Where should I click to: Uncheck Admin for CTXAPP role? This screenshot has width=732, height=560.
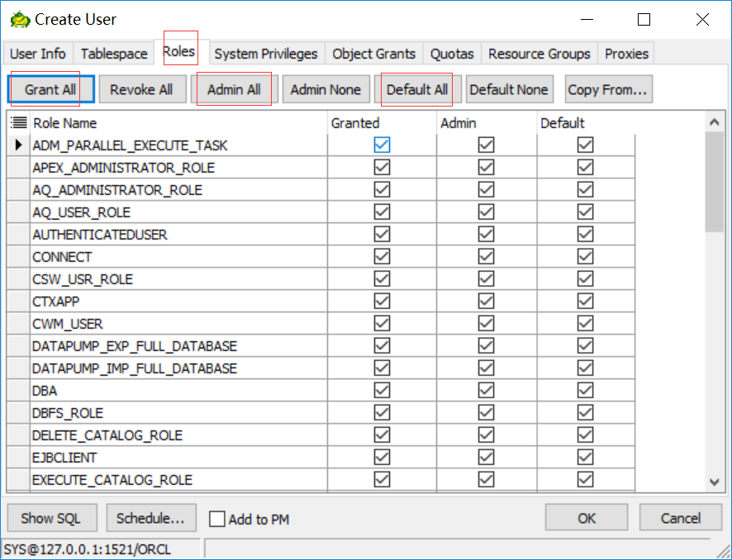(x=486, y=301)
